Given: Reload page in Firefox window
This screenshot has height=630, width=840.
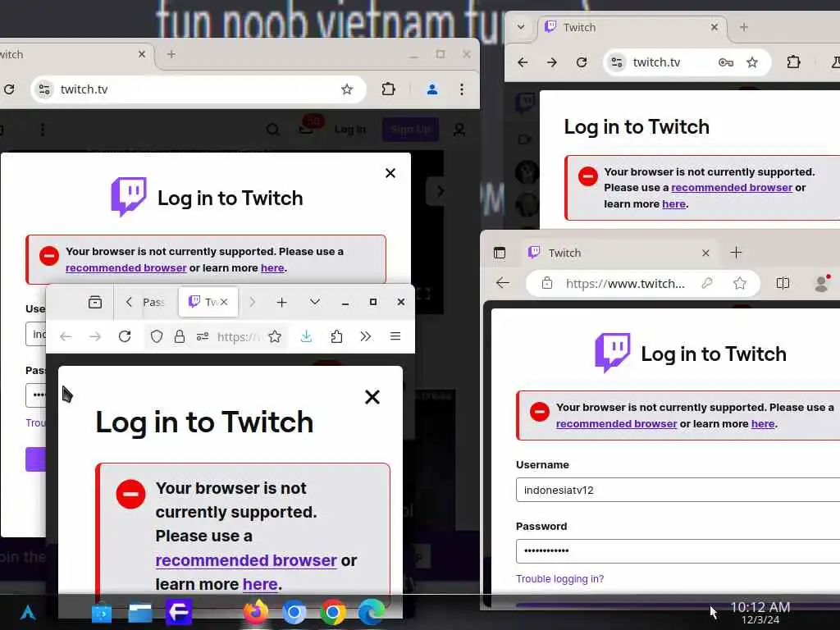Looking at the screenshot, I should [x=125, y=336].
